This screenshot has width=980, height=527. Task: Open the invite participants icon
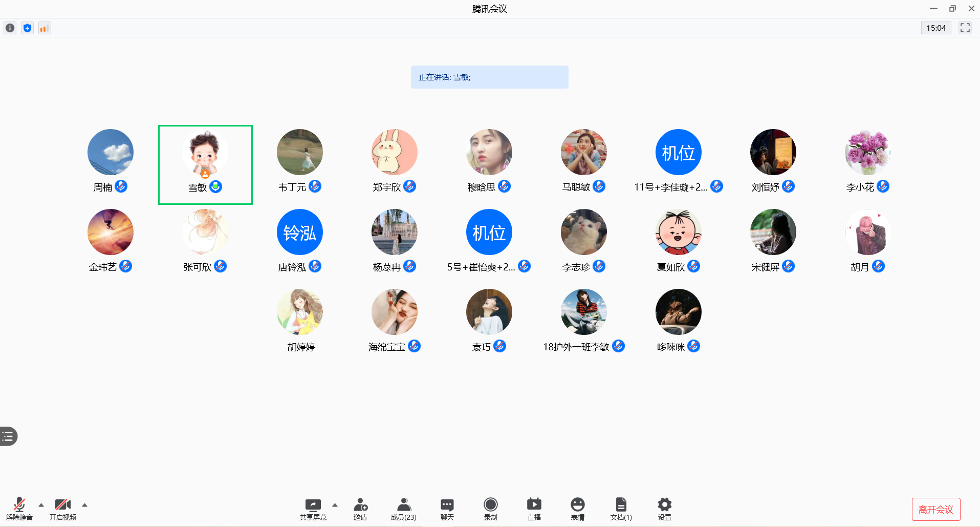tap(360, 509)
